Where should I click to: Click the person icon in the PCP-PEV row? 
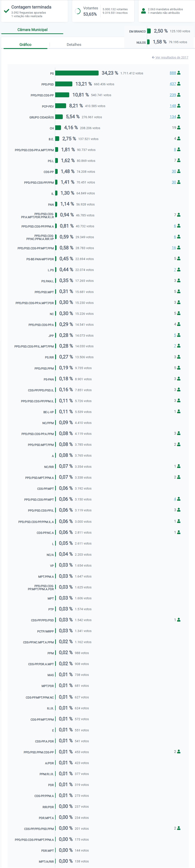click(179, 106)
